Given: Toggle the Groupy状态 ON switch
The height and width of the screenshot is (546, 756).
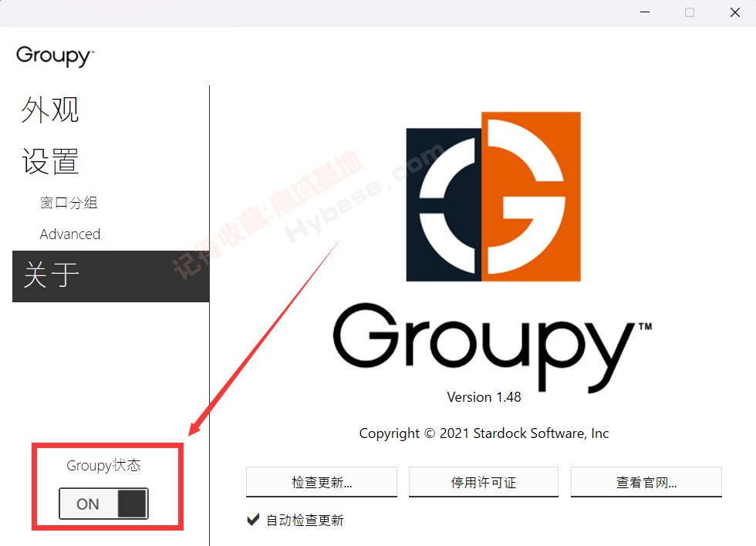Looking at the screenshot, I should [103, 504].
